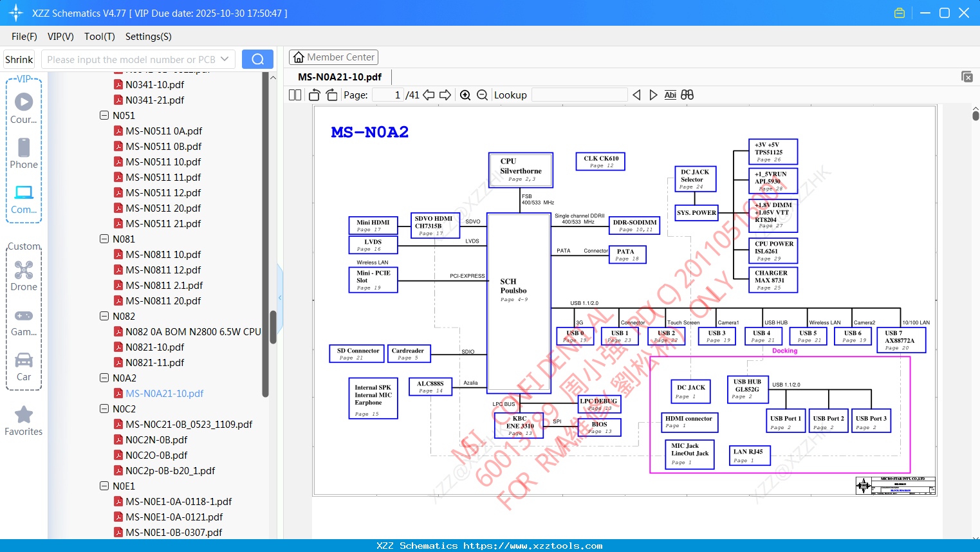This screenshot has width=980, height=552.
Task: Toggle the two-page layout view
Action: pyautogui.click(x=295, y=95)
